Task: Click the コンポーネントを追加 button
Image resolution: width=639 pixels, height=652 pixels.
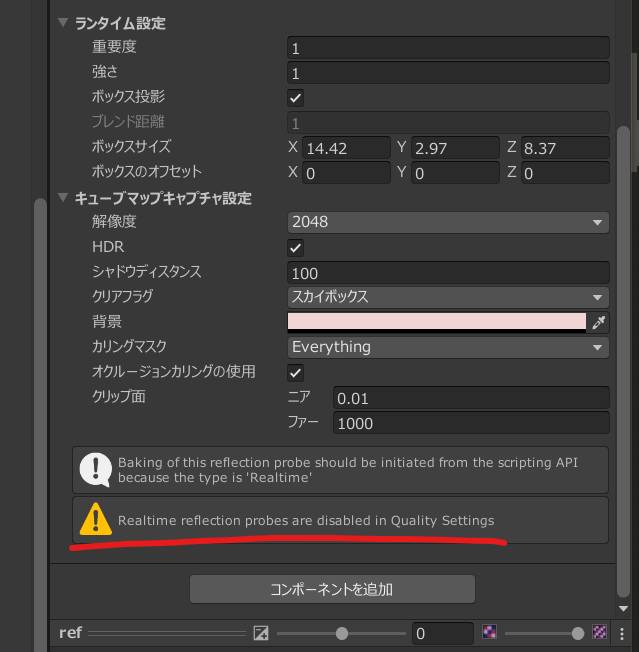Action: pyautogui.click(x=332, y=589)
